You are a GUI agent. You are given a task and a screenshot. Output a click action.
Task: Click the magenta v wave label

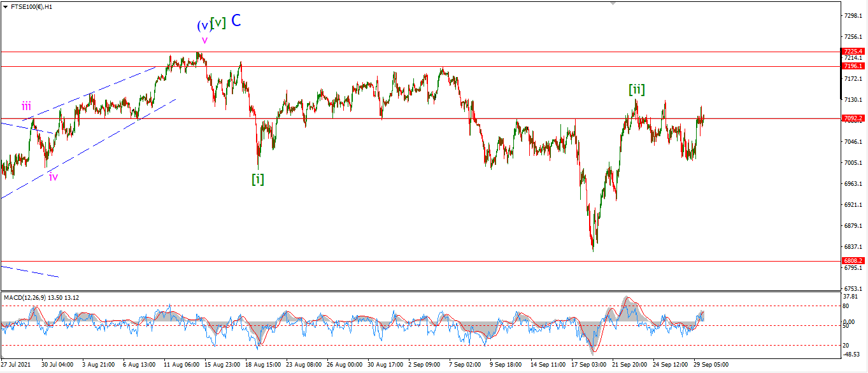[204, 40]
